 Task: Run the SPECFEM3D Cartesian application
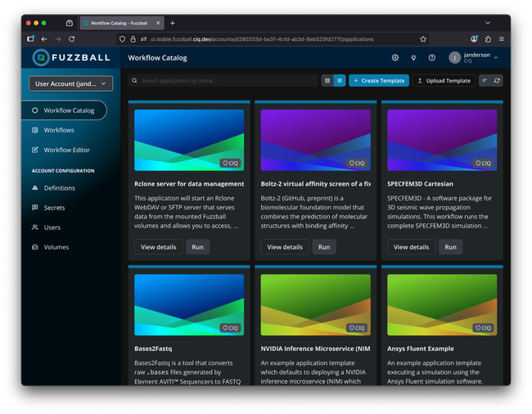pos(451,247)
